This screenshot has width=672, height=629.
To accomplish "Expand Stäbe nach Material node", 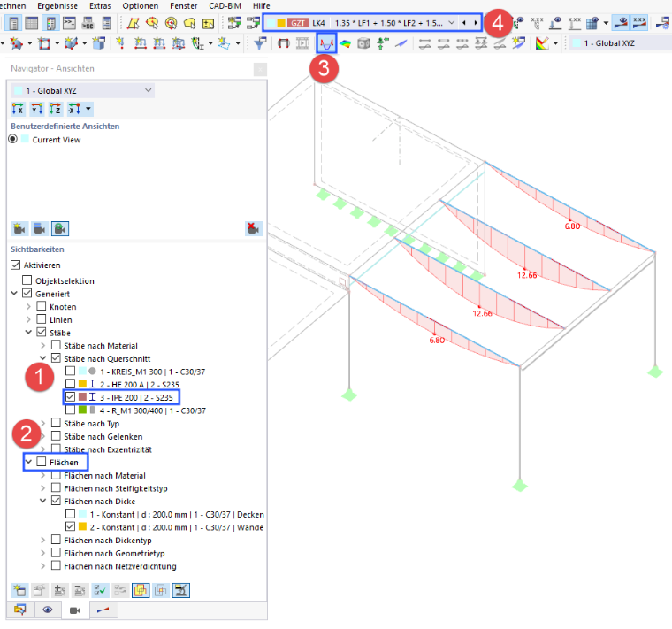I will tap(42, 345).
